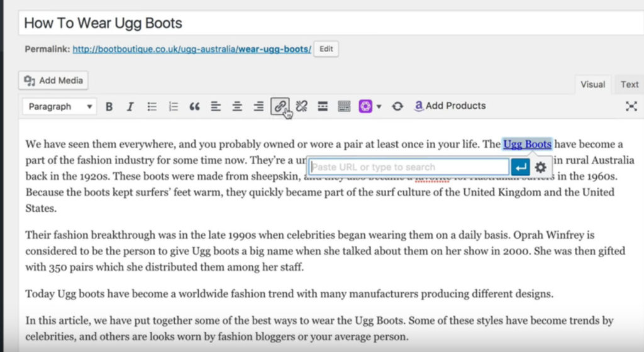Align text right
The width and height of the screenshot is (644, 352).
click(x=258, y=107)
